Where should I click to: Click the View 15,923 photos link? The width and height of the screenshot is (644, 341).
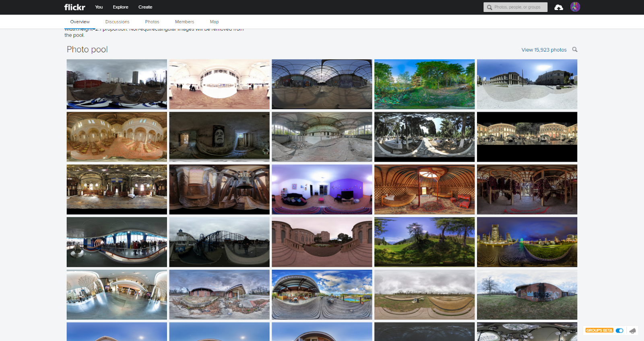coord(544,50)
